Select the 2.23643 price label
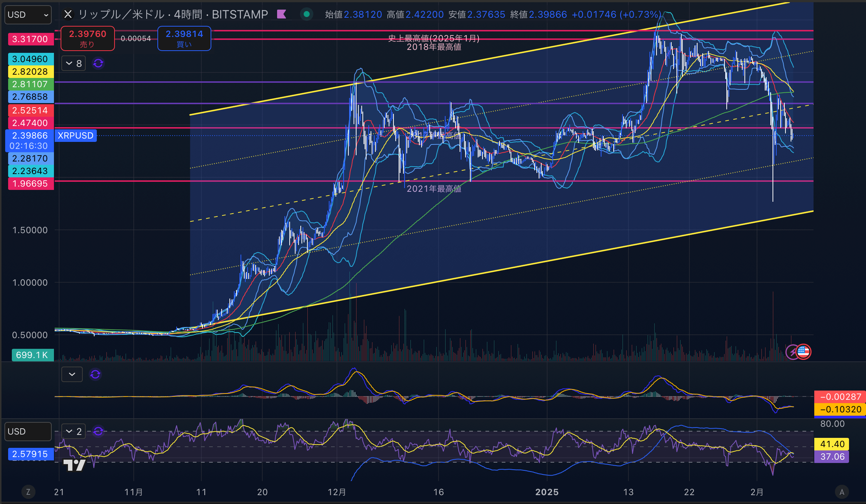866x504 pixels. (30, 171)
